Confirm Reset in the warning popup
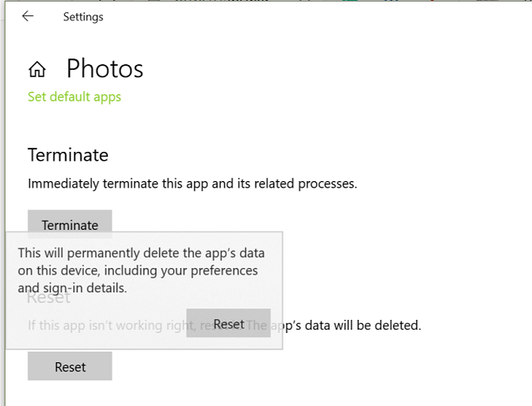The image size is (532, 406). click(x=228, y=323)
